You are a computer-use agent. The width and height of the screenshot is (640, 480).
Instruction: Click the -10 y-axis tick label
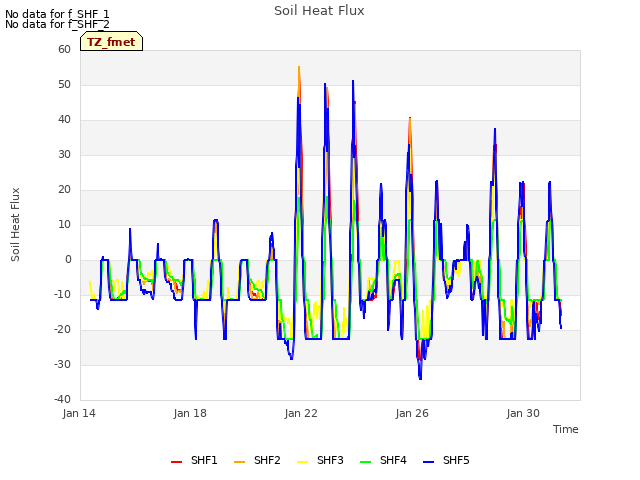click(x=62, y=294)
